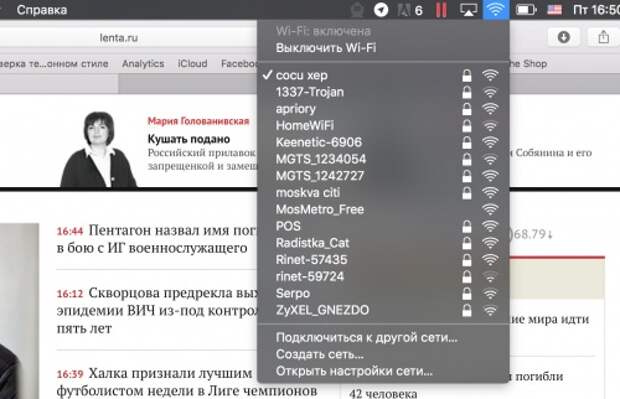Click the menu bar clock Пт 16:50
The width and height of the screenshot is (620, 399).
click(596, 10)
